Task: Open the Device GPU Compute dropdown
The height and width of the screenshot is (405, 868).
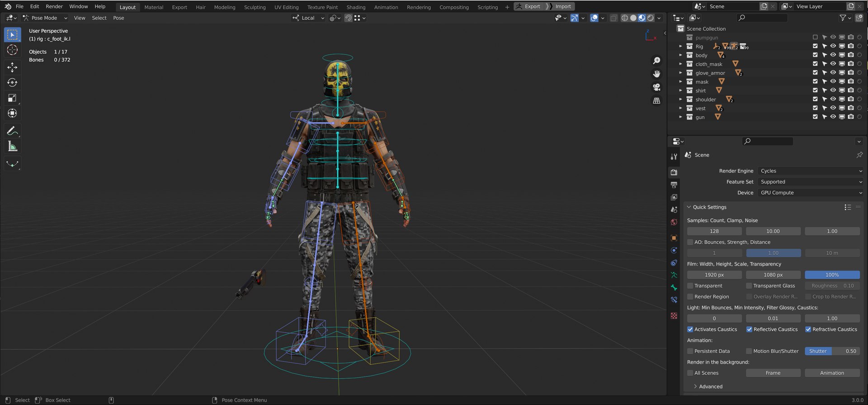Action: coord(811,193)
